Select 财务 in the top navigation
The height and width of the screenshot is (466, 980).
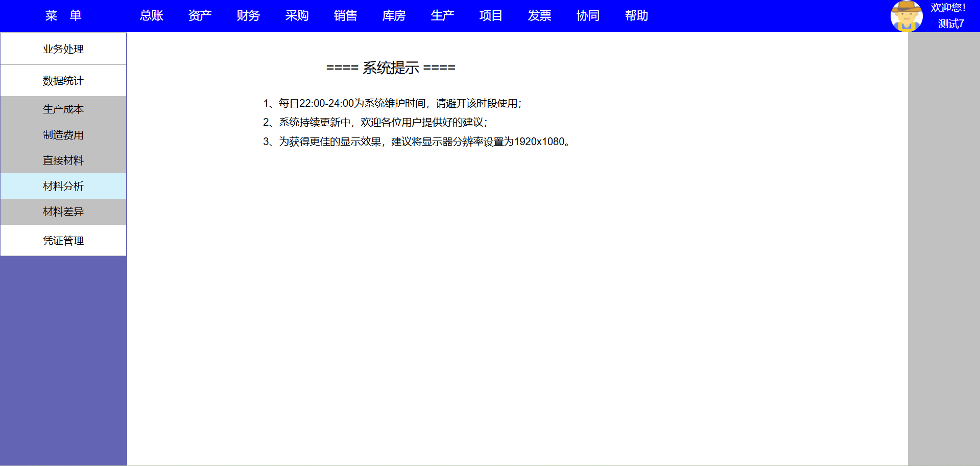click(x=249, y=16)
